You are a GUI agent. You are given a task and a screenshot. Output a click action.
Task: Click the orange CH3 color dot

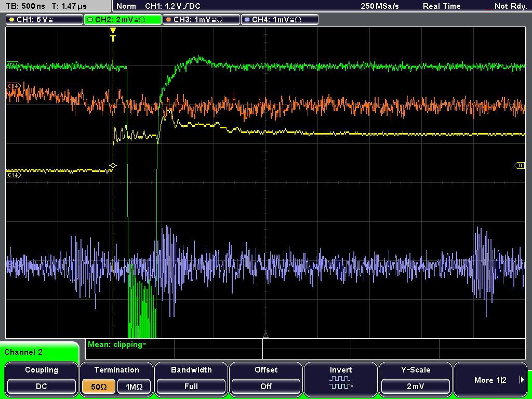(169, 20)
